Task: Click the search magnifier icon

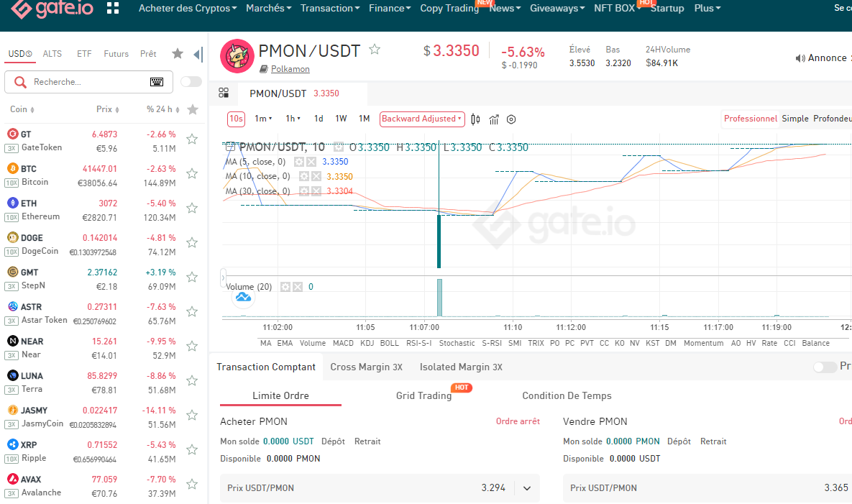Action: pyautogui.click(x=20, y=82)
